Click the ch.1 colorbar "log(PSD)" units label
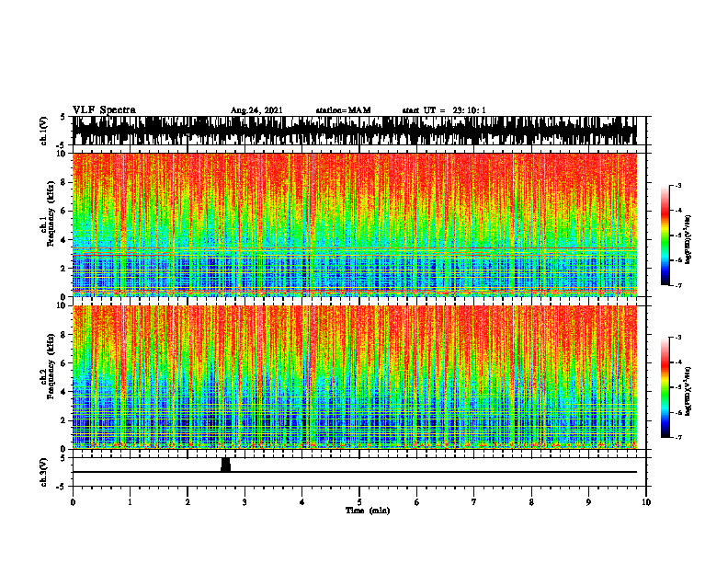This screenshot has height=563, width=728. [x=688, y=240]
